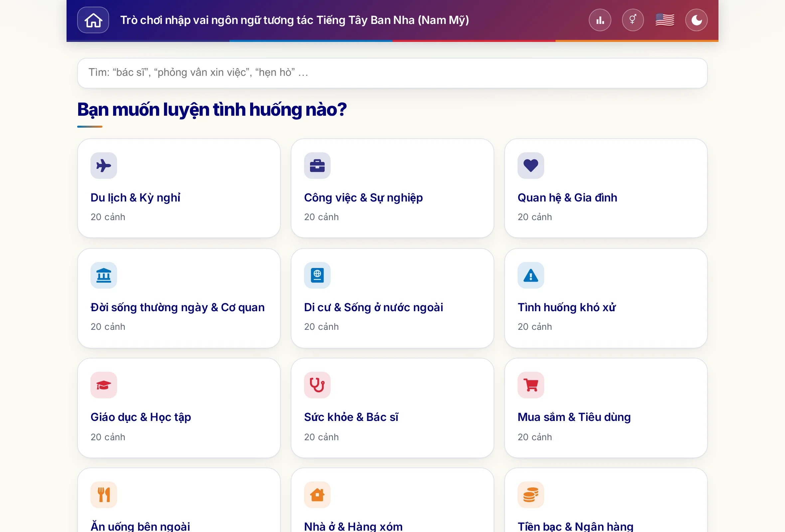Click 20 cảnh under Mua sắm & Tiêu dùng
The width and height of the screenshot is (785, 532).
(535, 437)
